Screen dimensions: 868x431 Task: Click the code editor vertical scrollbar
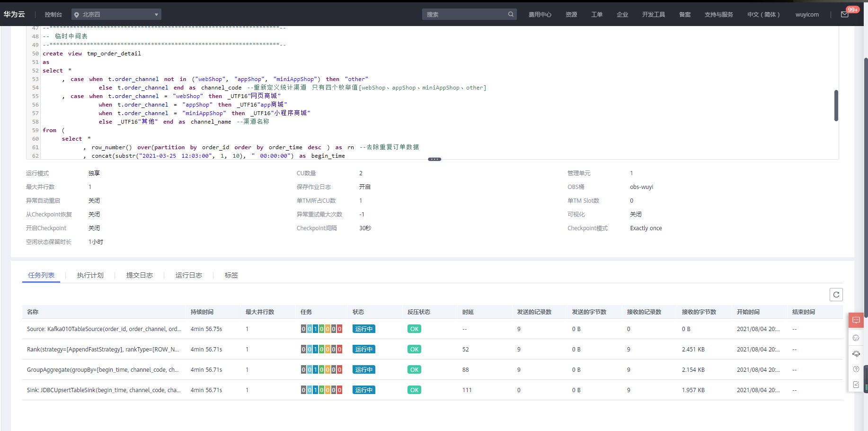pos(836,106)
